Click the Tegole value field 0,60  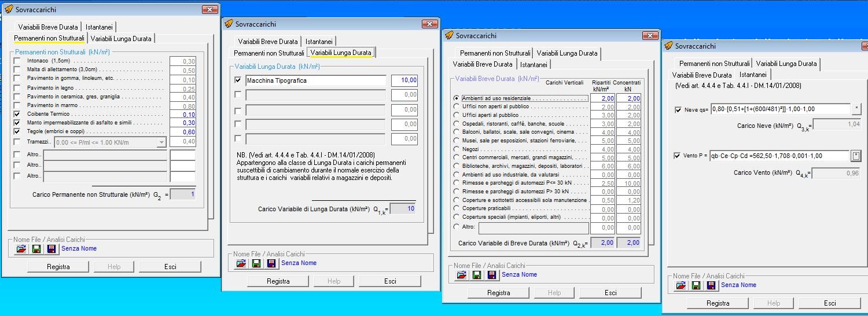tap(182, 132)
